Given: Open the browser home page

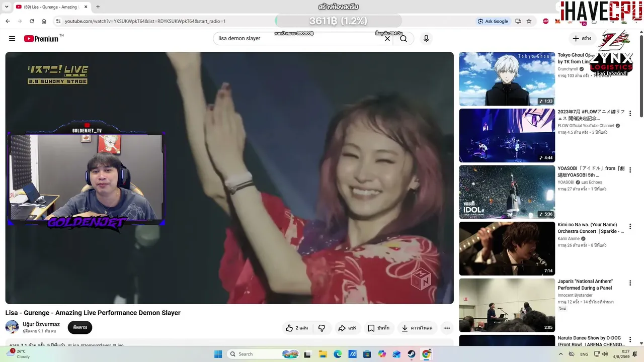Looking at the screenshot, I should pyautogui.click(x=44, y=21).
